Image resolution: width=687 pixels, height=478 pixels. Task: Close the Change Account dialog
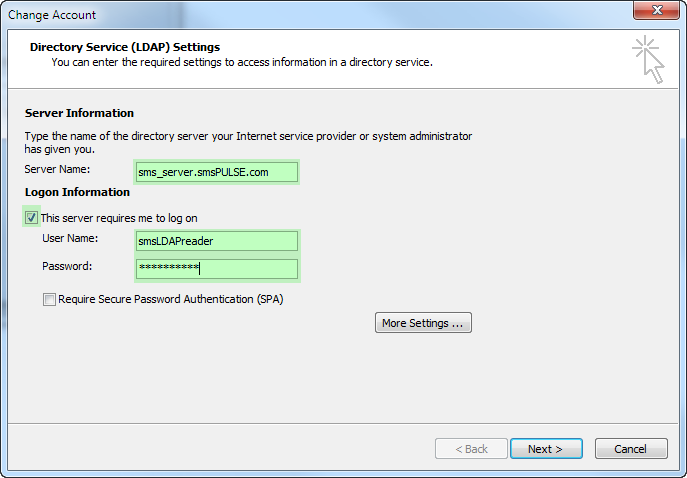tap(656, 11)
